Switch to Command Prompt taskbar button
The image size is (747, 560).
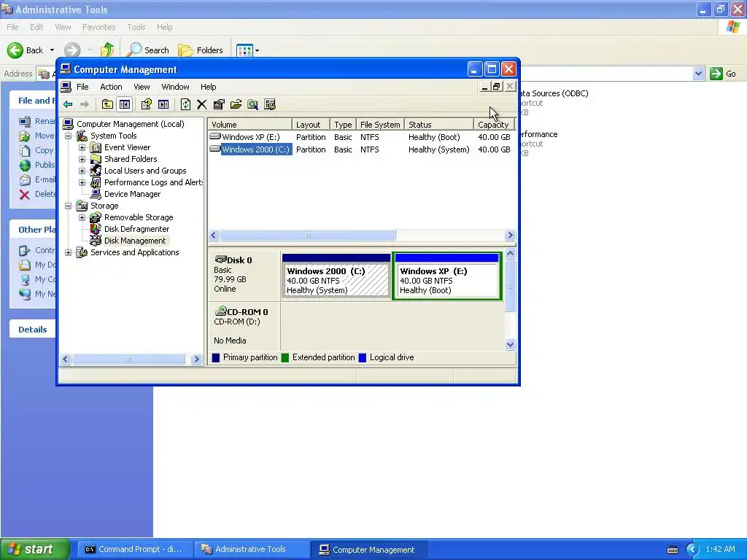[134, 549]
